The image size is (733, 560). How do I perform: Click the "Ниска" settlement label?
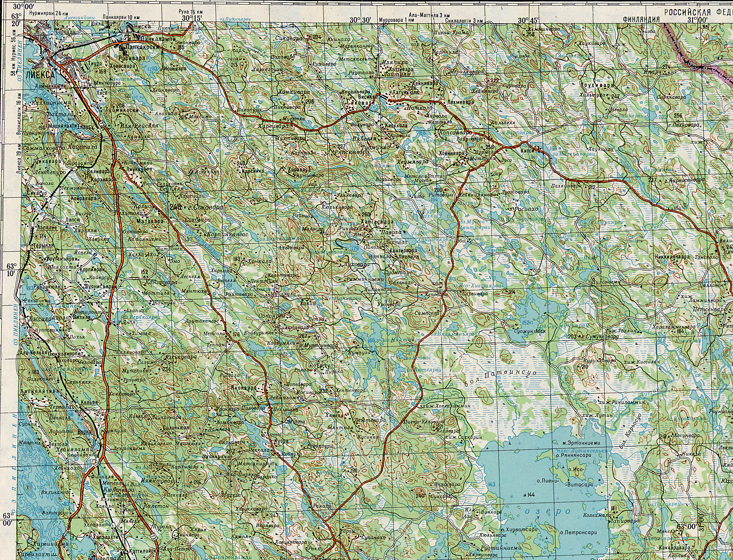tap(142, 26)
